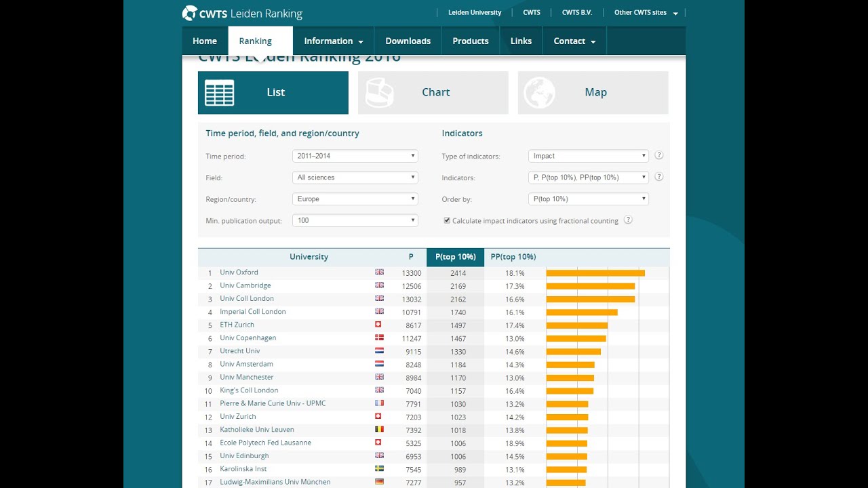Image resolution: width=868 pixels, height=488 pixels.
Task: Click PP(top 10%) value 18.9%
Action: click(515, 443)
